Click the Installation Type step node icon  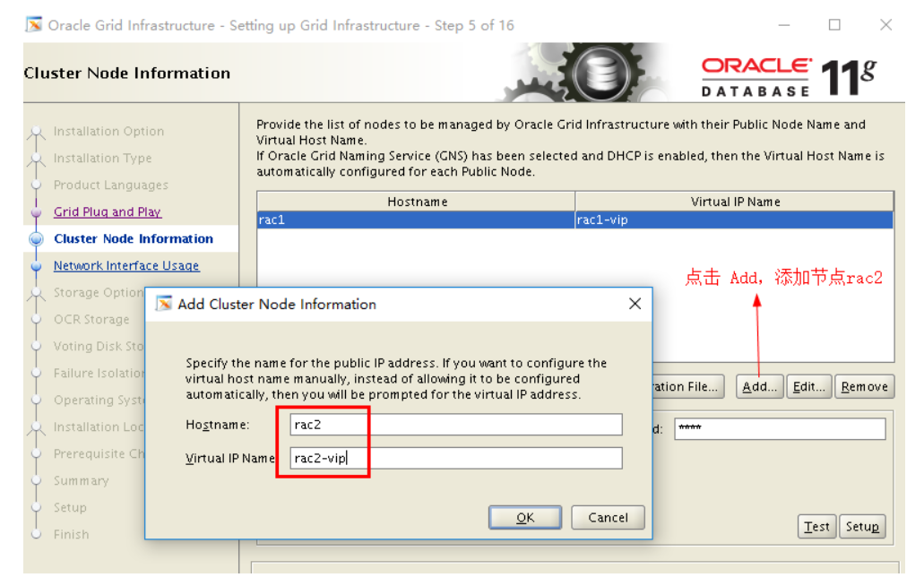(x=36, y=159)
